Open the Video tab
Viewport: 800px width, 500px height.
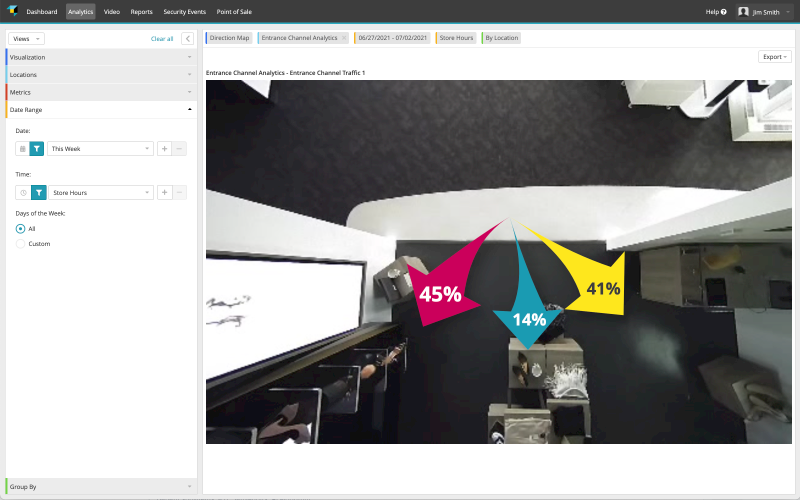[112, 11]
